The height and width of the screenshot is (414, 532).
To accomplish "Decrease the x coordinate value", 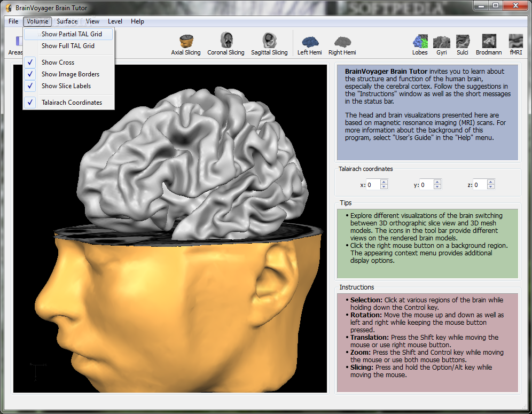I will (384, 187).
